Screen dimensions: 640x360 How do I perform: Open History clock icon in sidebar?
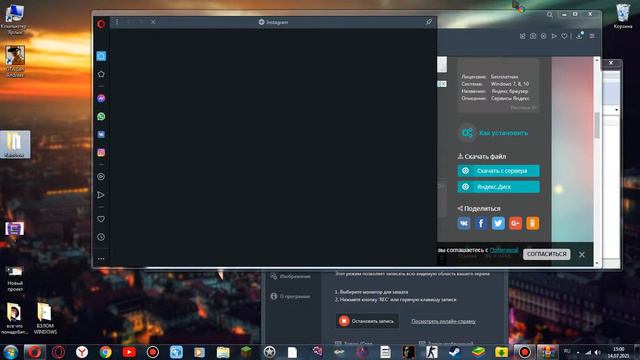[101, 237]
